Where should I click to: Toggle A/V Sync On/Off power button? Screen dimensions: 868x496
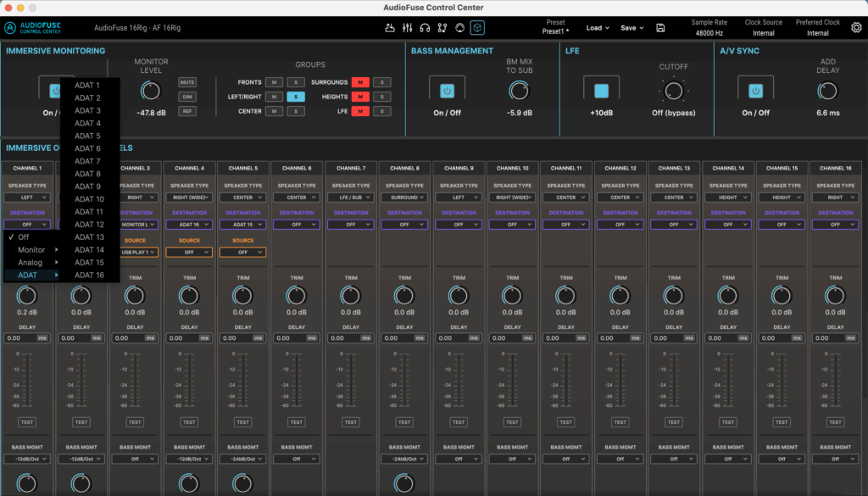coord(754,90)
